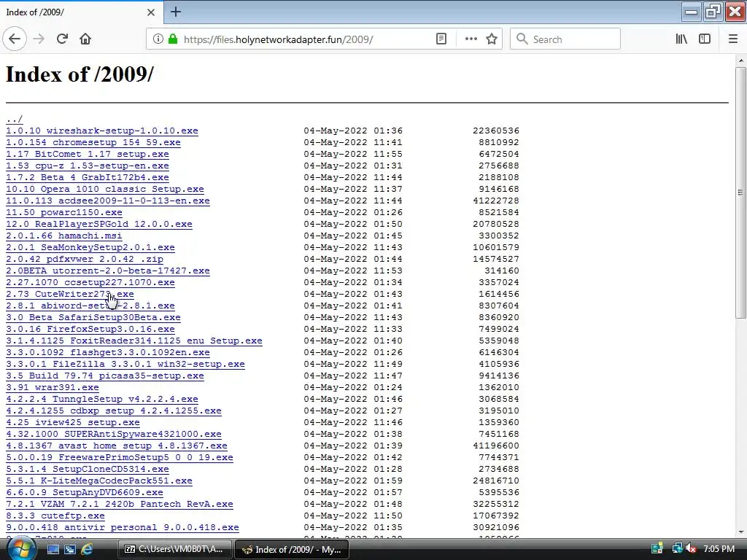
Task: Open the switch-windows quick launch icon
Action: (x=70, y=549)
